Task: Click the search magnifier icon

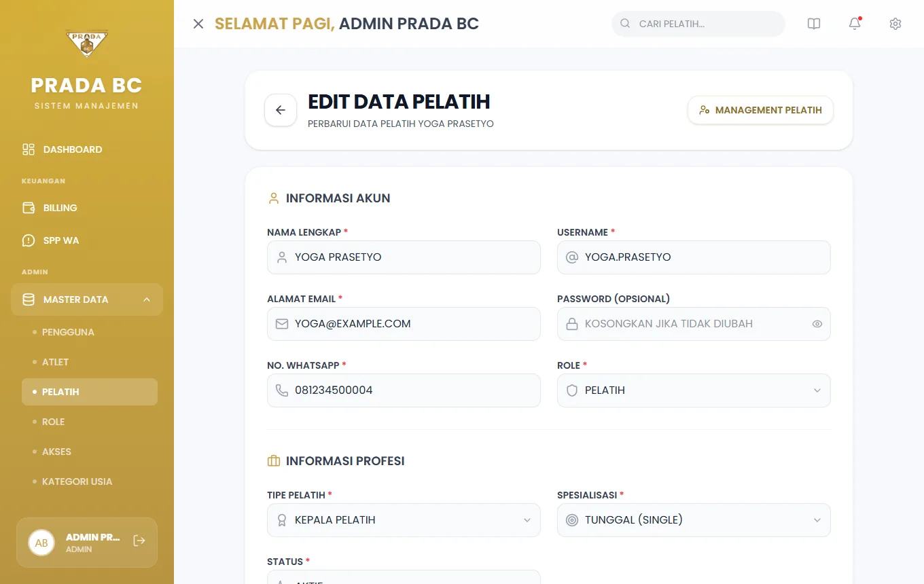Action: click(625, 24)
